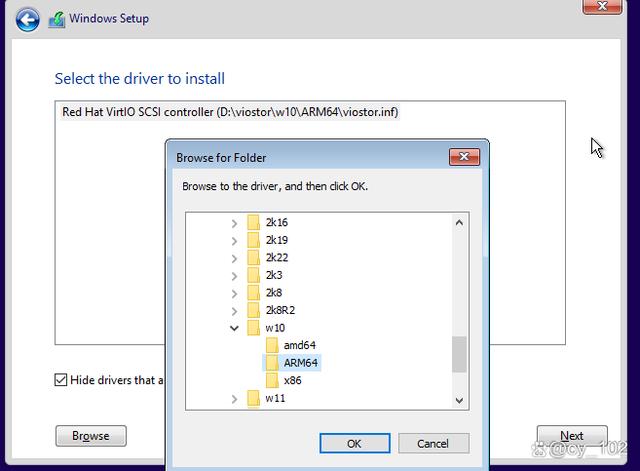Viewport: 640px width, 471px height.
Task: Expand the w11 folder
Action: 234,399
